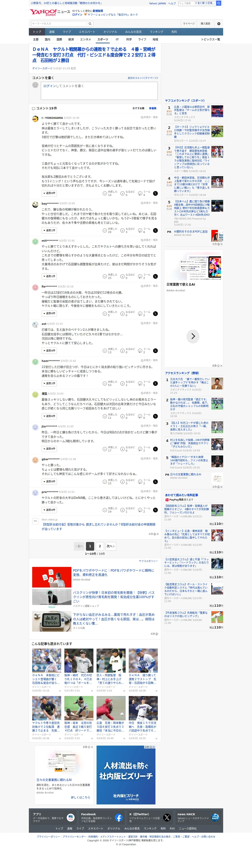Sort comments by おすすめ順
This screenshot has height=868, width=252.
[x=138, y=108]
